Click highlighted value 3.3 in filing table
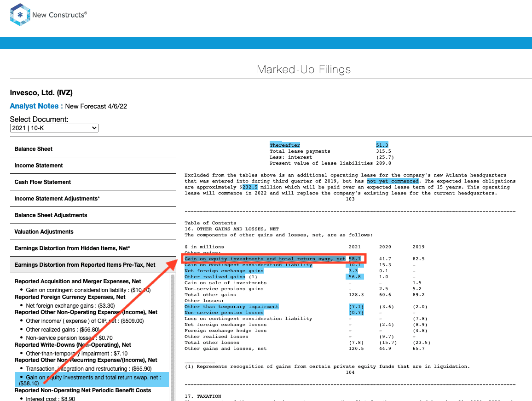The width and height of the screenshot is (532, 401). pos(353,271)
